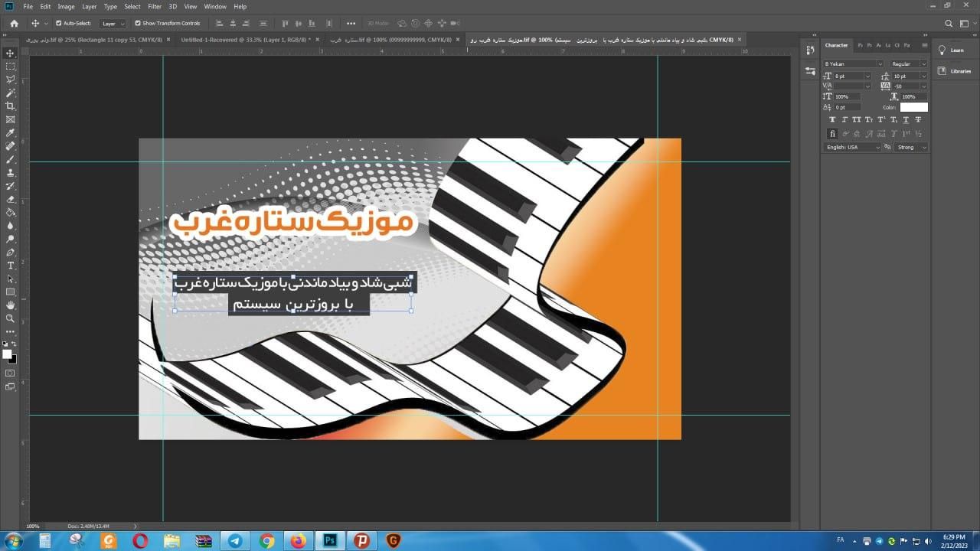This screenshot has width=980, height=551.
Task: Open the 10 pt leading dropdown
Action: [910, 76]
